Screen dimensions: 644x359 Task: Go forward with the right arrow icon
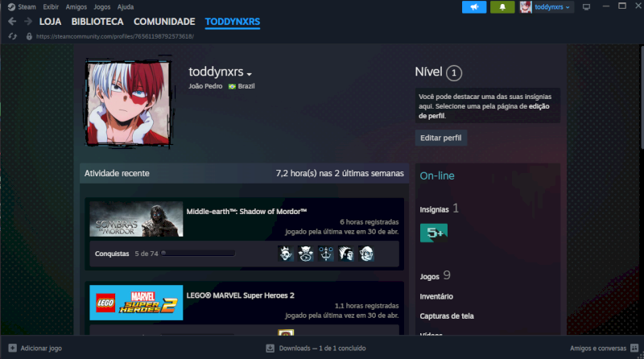(x=28, y=22)
